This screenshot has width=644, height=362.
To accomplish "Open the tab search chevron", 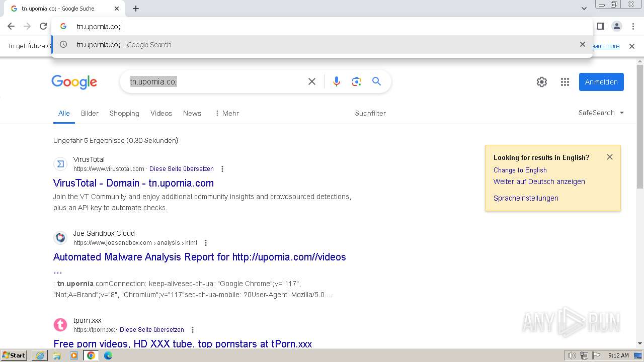I will click(x=584, y=9).
